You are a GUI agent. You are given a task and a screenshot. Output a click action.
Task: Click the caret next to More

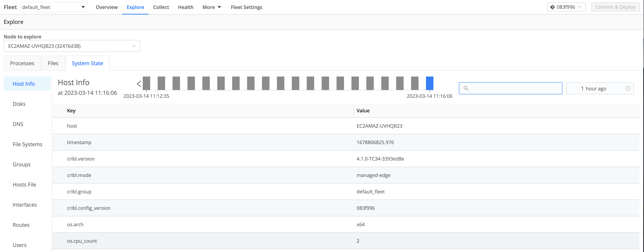219,7
